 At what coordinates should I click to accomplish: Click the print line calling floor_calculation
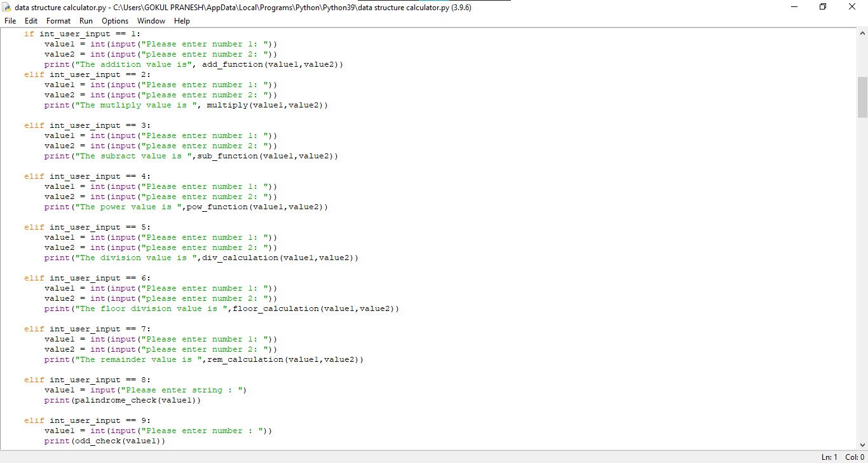[222, 308]
